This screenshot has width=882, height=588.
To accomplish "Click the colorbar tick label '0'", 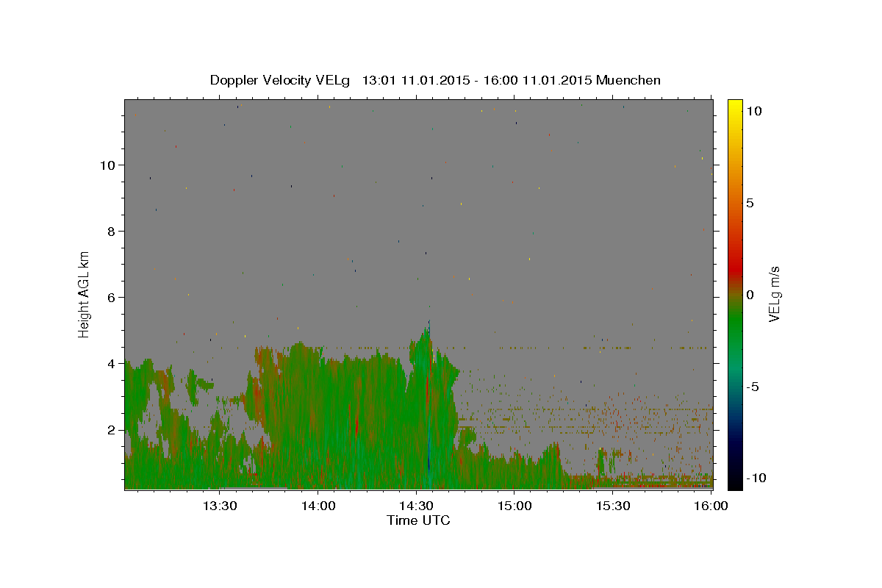I will coord(750,295).
